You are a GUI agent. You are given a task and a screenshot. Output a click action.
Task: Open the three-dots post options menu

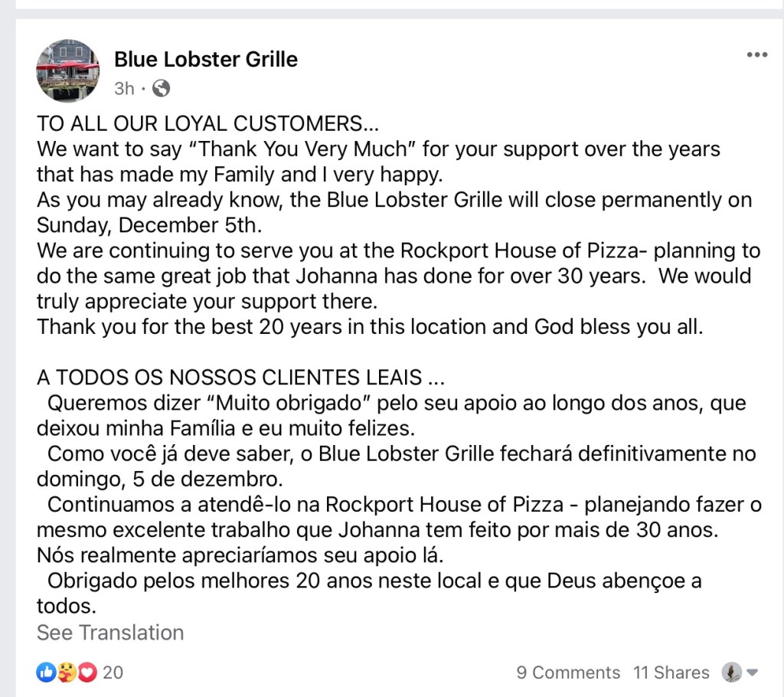pyautogui.click(x=756, y=55)
